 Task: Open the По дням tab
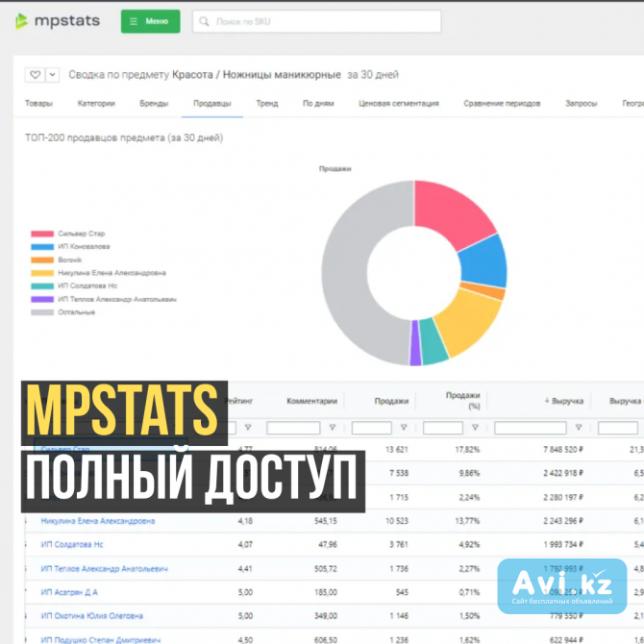tap(318, 104)
